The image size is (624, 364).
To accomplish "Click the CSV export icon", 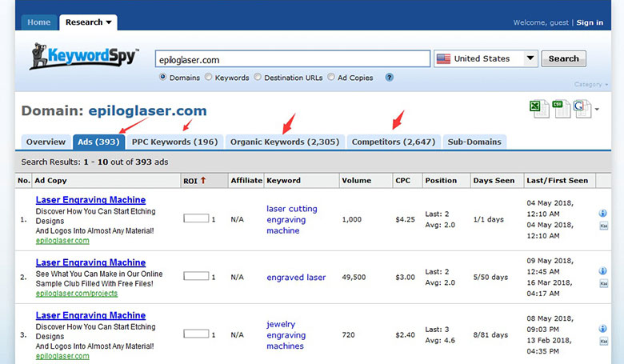I will [562, 109].
